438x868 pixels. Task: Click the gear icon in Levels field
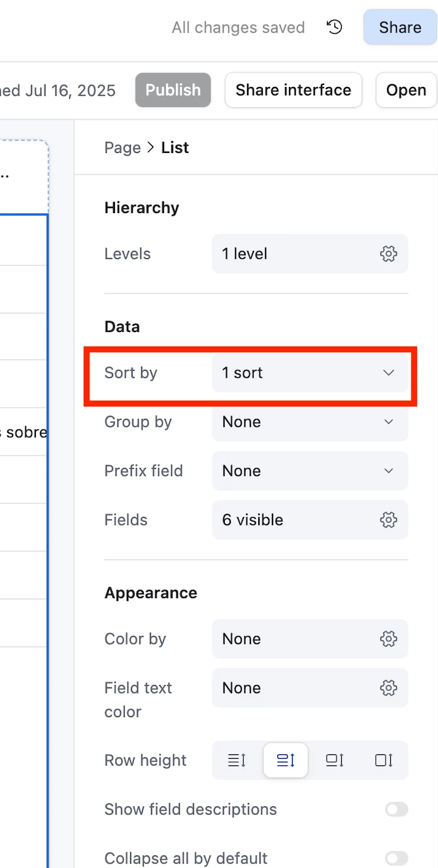tap(388, 254)
